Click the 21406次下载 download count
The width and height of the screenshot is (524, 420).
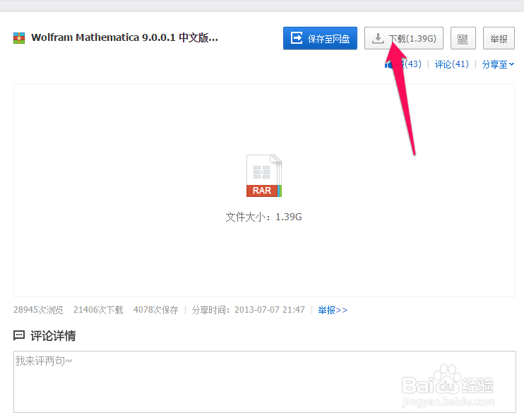tap(98, 310)
